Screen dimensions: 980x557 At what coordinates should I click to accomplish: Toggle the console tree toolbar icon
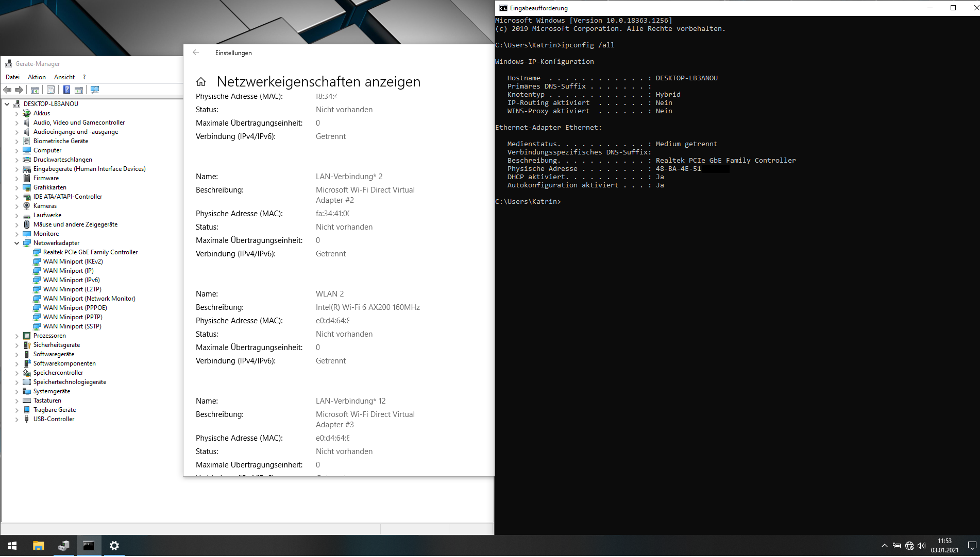point(35,90)
